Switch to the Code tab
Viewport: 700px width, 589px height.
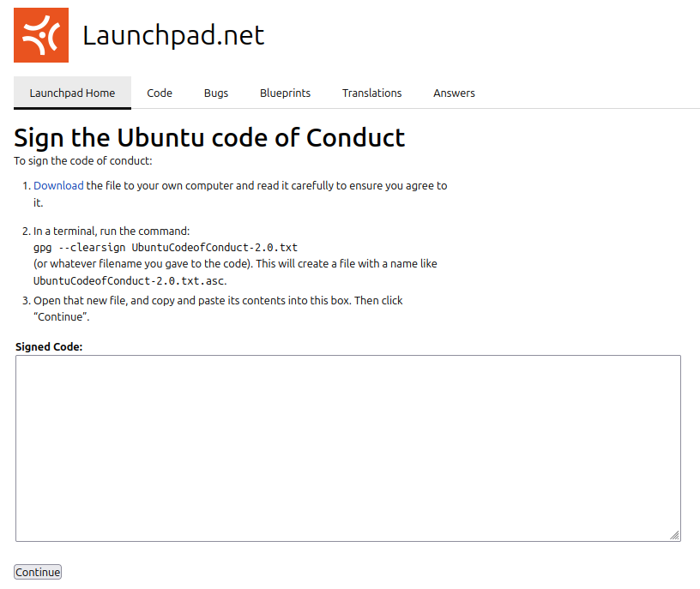click(x=160, y=93)
